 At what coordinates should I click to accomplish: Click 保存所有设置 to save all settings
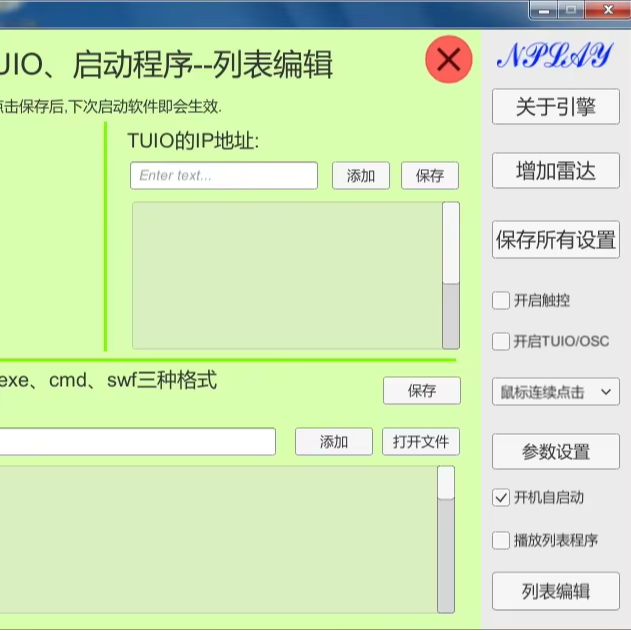click(556, 239)
